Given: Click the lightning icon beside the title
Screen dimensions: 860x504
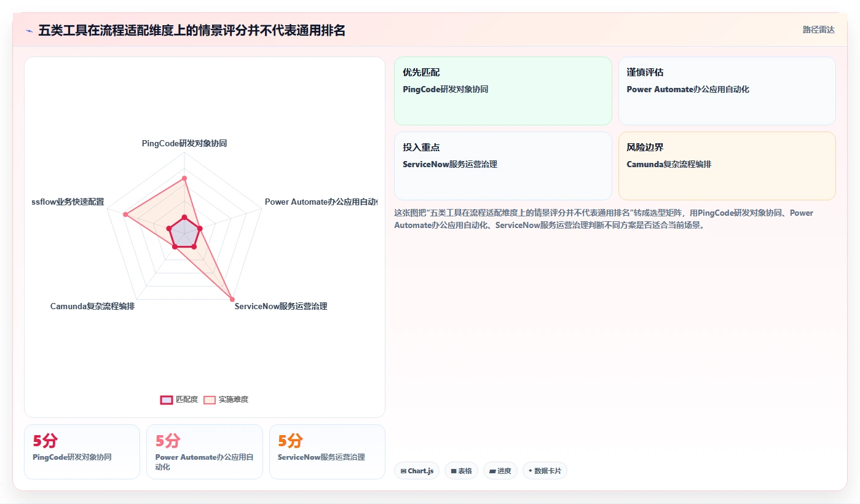Looking at the screenshot, I should (x=29, y=30).
